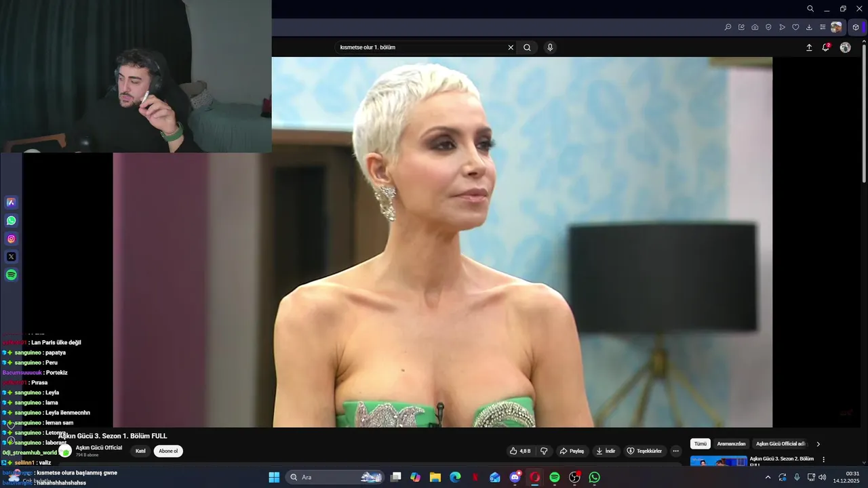Click the Paylaş share button
The width and height of the screenshot is (868, 488).
point(572,451)
